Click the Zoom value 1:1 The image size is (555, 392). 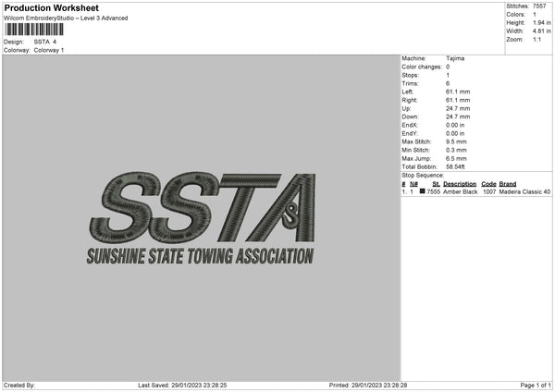tap(536, 39)
